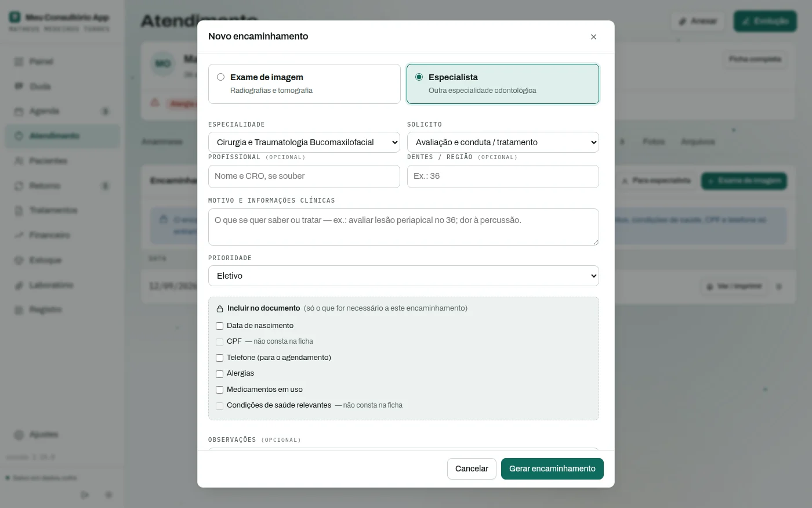Image resolution: width=812 pixels, height=508 pixels.
Task: Cancel the new referral with Cancelar
Action: click(472, 469)
